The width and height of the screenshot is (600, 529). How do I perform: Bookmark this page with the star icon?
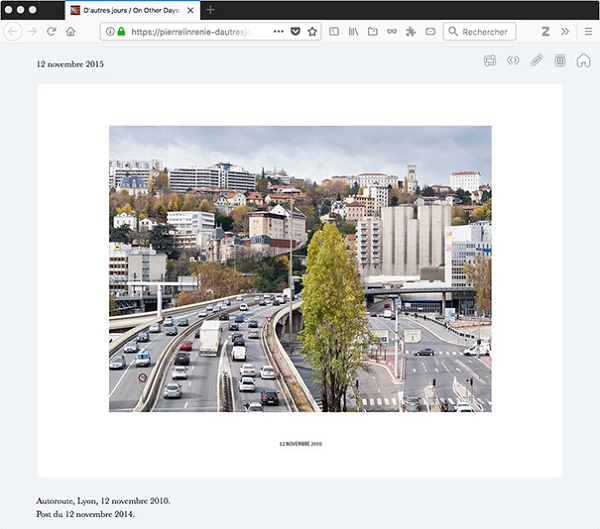[x=312, y=32]
